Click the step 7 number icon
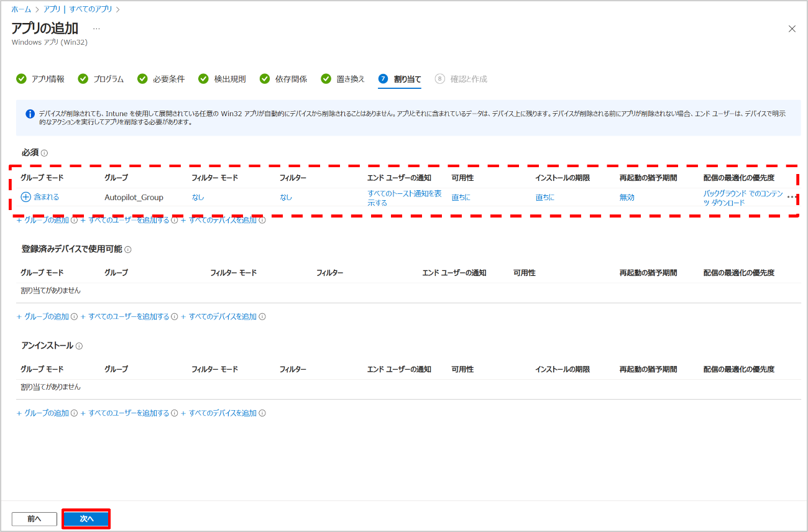 [x=383, y=79]
